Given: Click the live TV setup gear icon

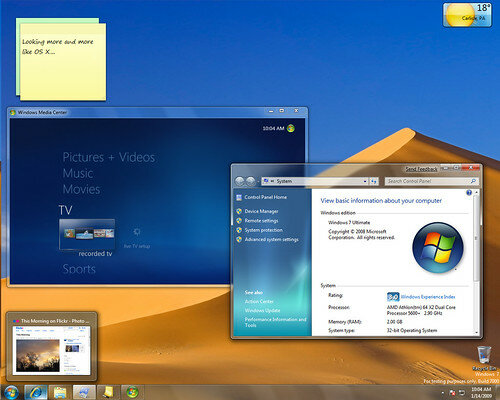Looking at the screenshot, I should (137, 232).
